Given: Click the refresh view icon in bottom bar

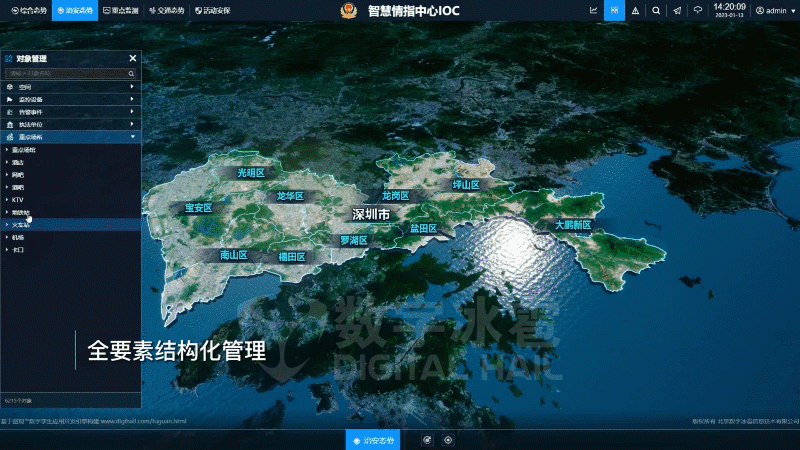Looking at the screenshot, I should pos(427,440).
